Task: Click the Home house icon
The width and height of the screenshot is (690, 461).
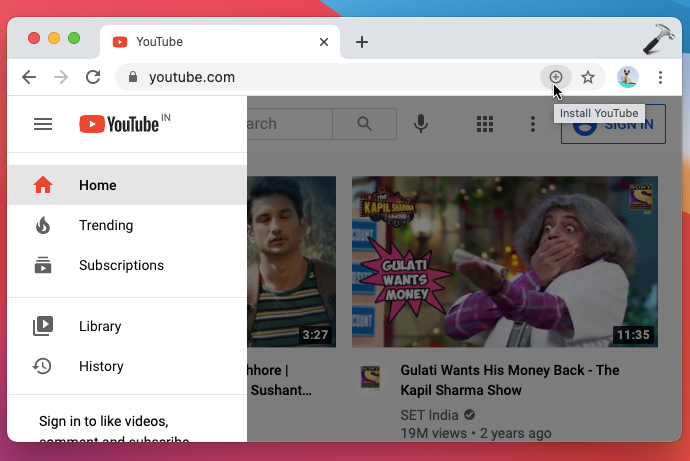Action: click(x=43, y=185)
